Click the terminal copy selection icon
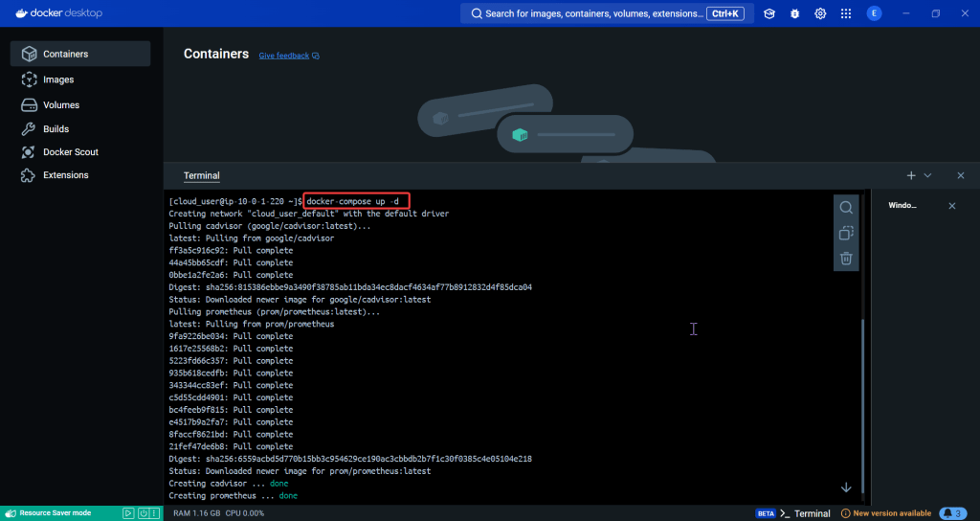The width and height of the screenshot is (980, 521). tap(846, 233)
